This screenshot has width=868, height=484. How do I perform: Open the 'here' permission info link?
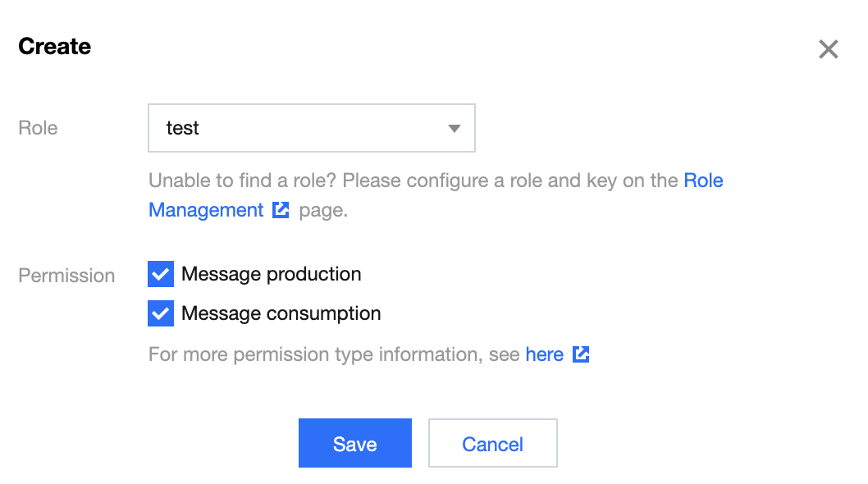coord(545,354)
